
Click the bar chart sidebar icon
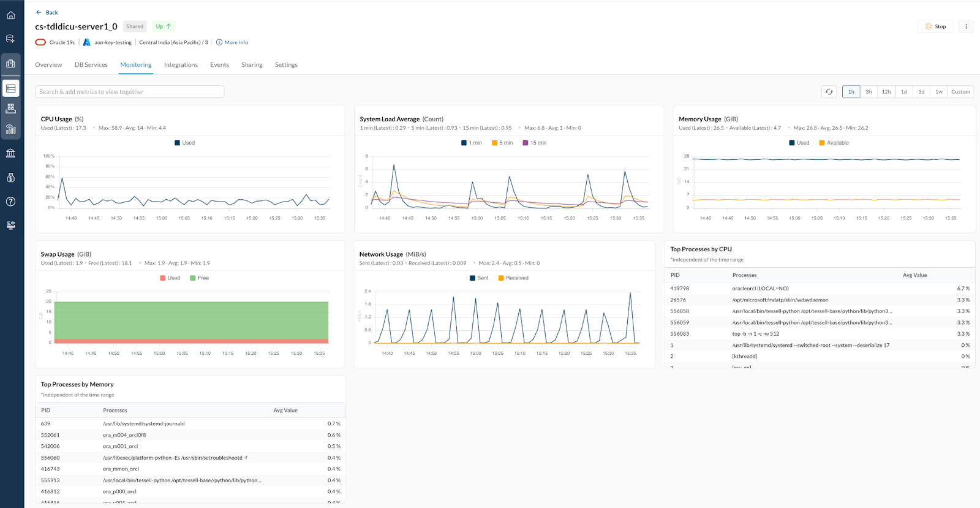[11, 129]
